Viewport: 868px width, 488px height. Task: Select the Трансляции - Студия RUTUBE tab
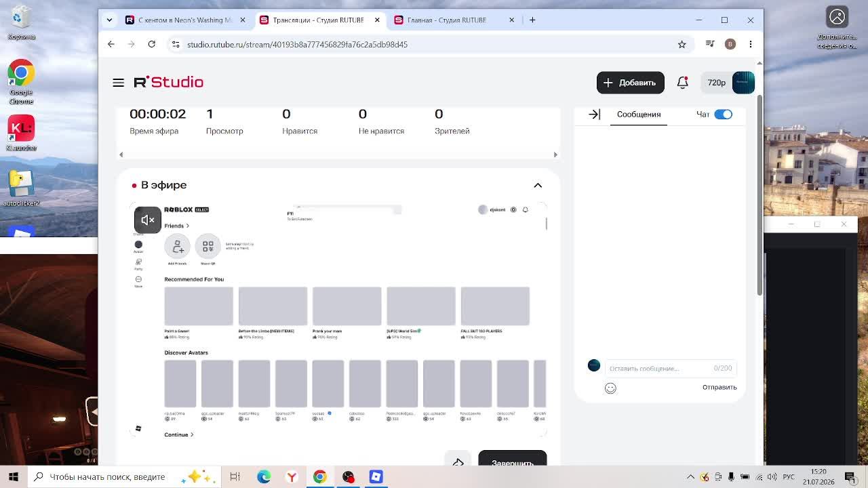click(319, 20)
